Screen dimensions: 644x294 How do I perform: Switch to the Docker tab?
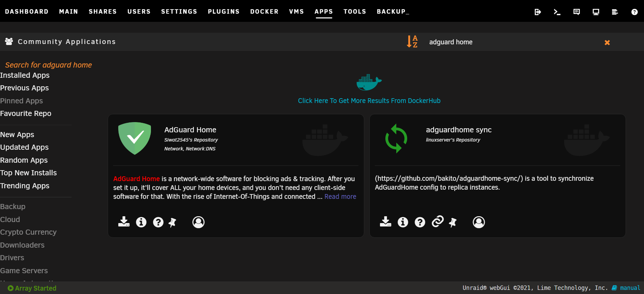click(264, 12)
